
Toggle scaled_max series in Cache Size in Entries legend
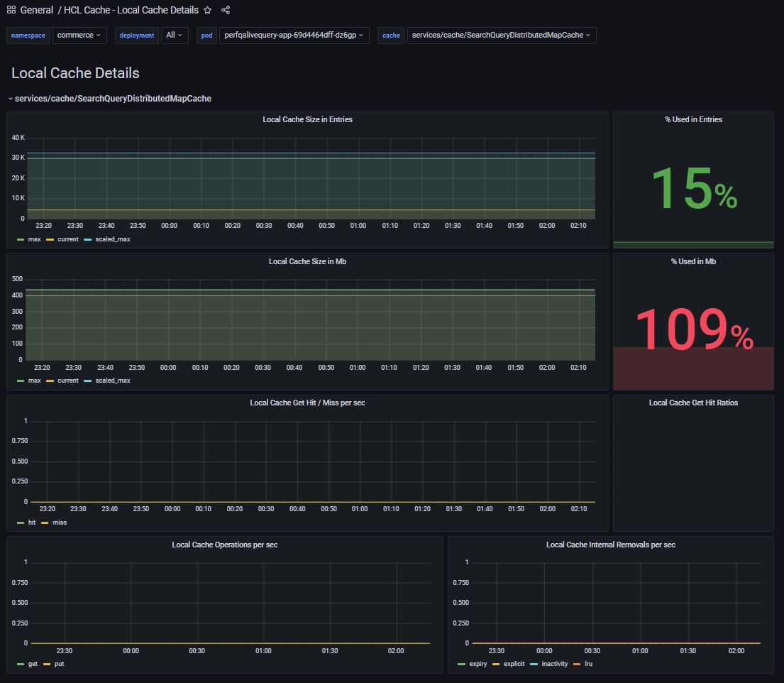[112, 239]
